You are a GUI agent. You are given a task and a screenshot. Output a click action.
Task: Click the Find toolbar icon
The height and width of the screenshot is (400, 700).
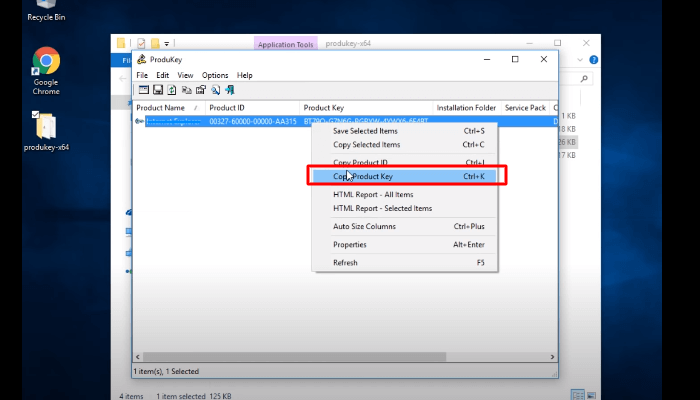[215, 90]
